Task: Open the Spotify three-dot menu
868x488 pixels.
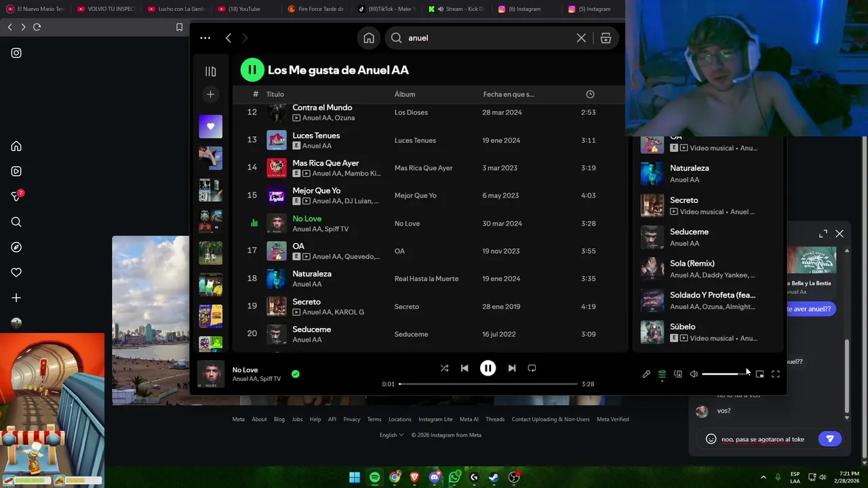Action: click(x=205, y=38)
